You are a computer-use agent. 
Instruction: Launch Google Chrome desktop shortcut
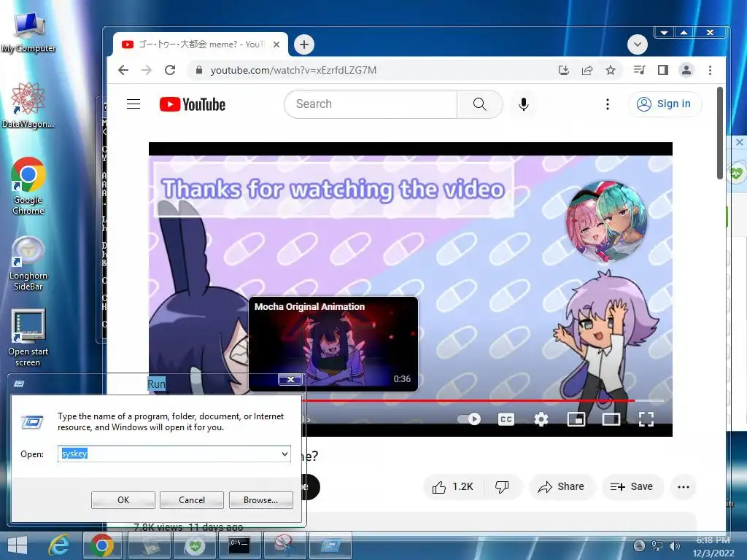28,186
